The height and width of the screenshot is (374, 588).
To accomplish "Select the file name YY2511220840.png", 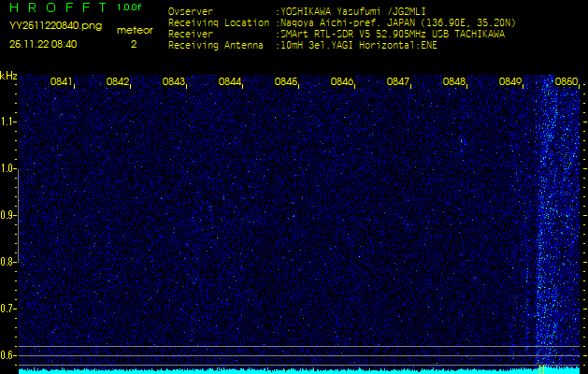I will (55, 26).
